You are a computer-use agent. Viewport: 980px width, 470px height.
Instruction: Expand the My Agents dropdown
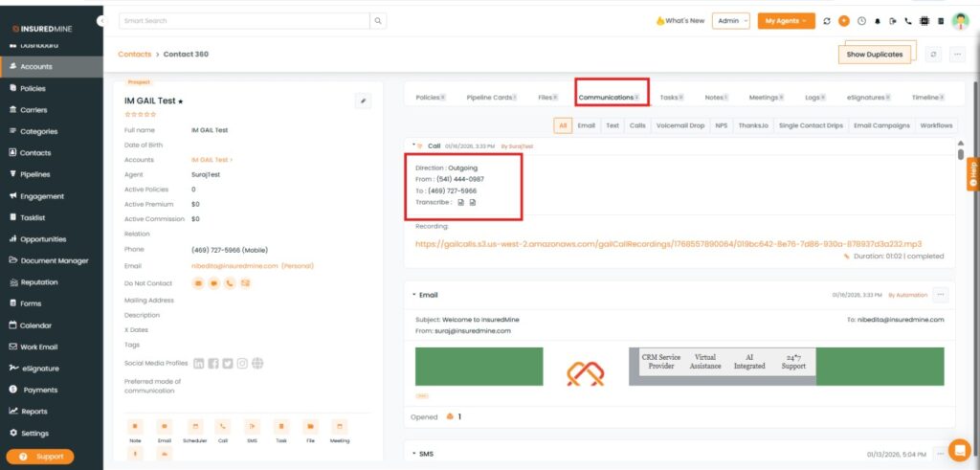tap(786, 21)
